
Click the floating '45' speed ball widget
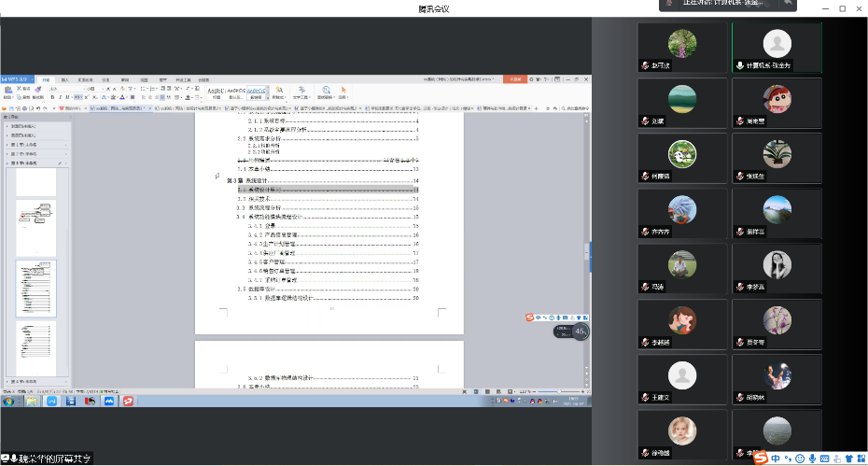pyautogui.click(x=580, y=332)
